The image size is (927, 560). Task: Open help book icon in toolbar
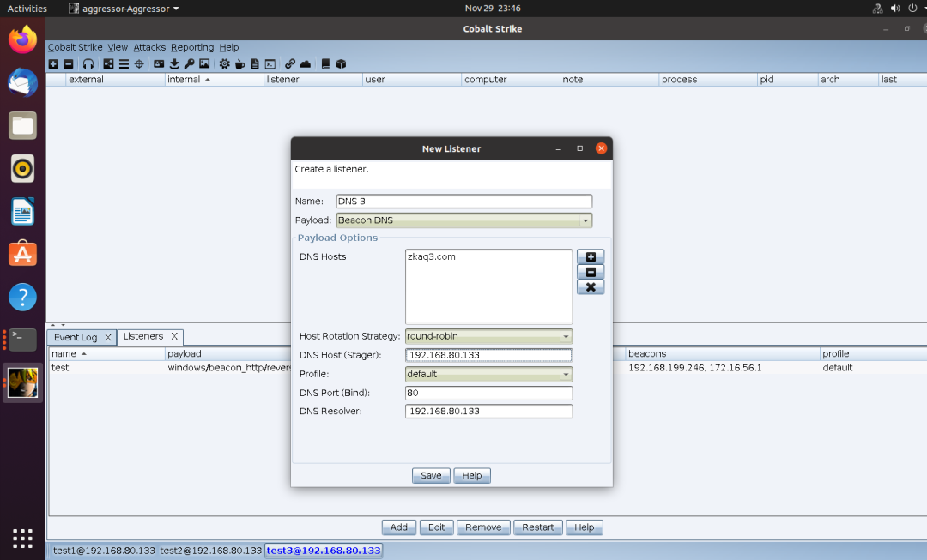tap(325, 63)
